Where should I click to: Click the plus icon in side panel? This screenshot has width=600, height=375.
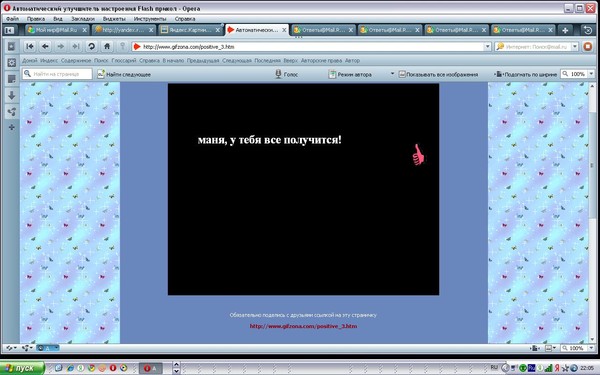(11, 127)
